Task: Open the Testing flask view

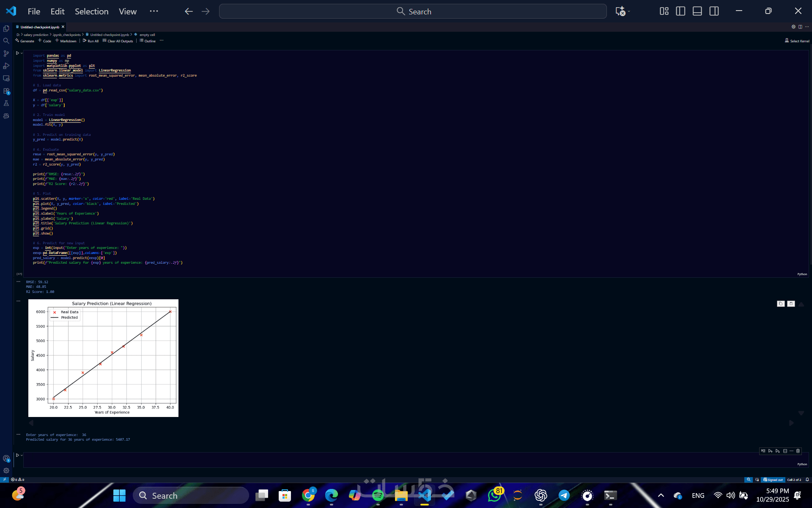Action: pyautogui.click(x=6, y=103)
